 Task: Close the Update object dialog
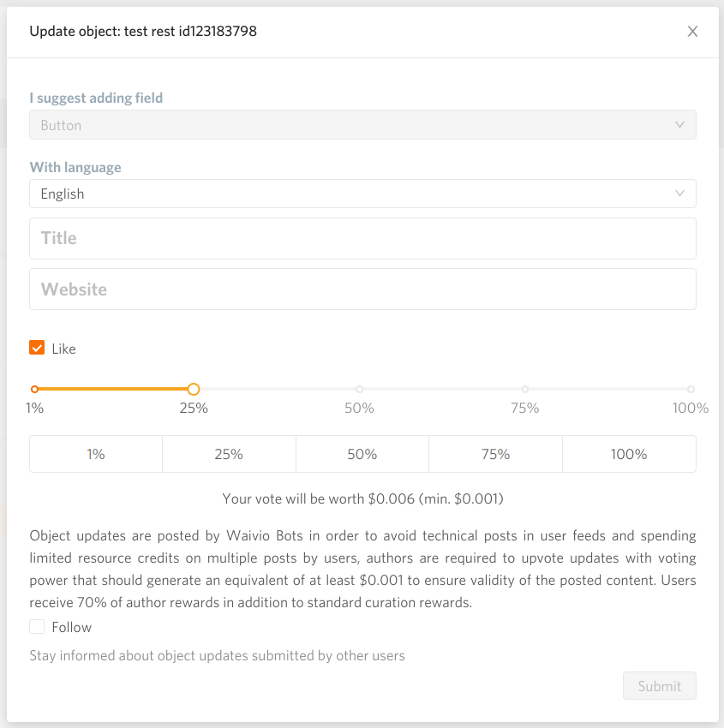[x=692, y=32]
